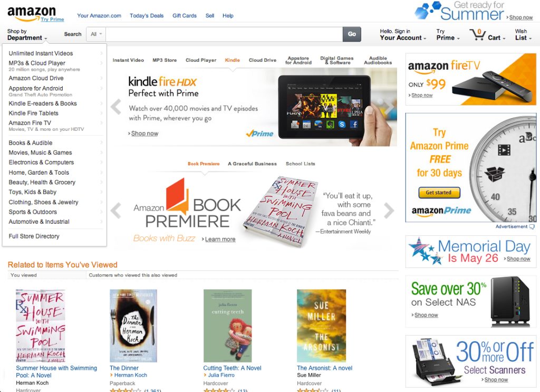Expand Shop by Department menu
The image size is (540, 392).
click(27, 35)
